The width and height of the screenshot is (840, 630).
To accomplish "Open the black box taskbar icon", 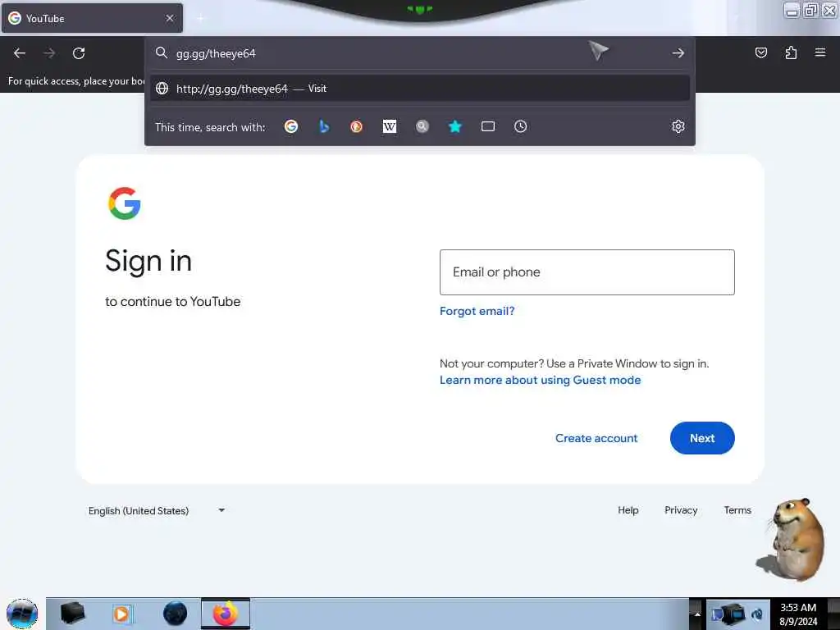I will (72, 614).
